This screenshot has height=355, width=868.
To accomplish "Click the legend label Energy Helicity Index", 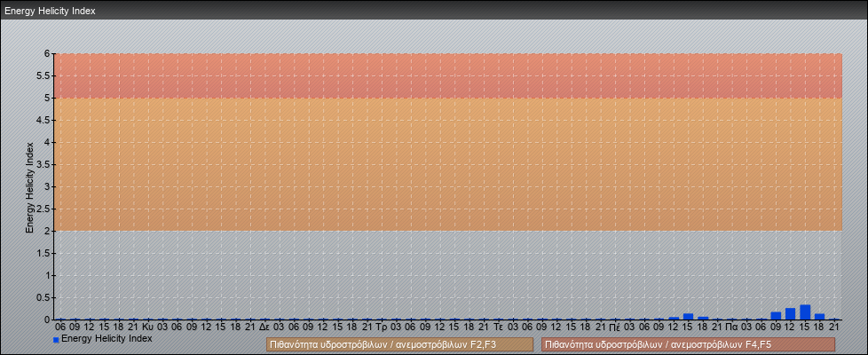I will tap(107, 338).
